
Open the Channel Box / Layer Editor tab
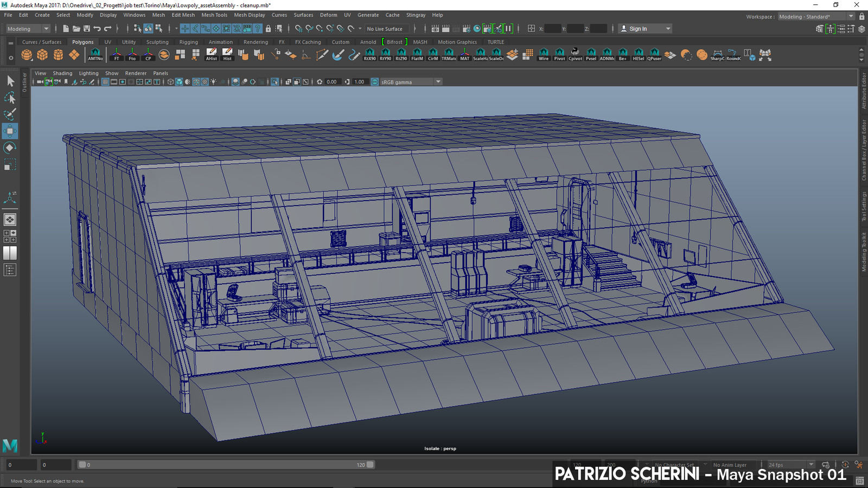tap(864, 150)
